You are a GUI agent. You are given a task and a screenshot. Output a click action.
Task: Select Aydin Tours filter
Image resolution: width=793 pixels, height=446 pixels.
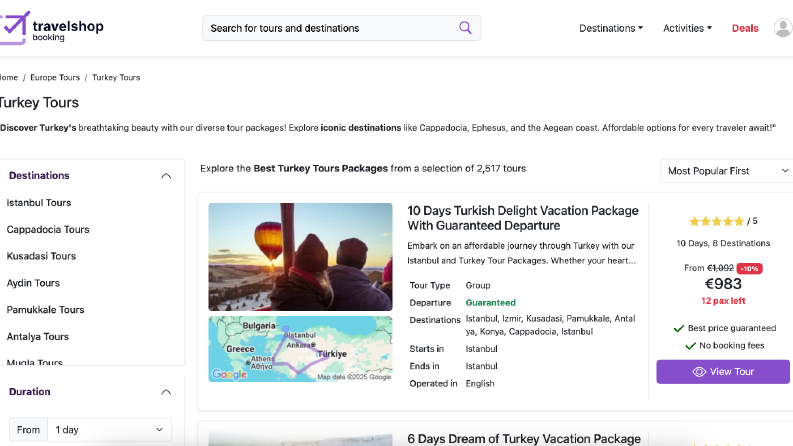click(33, 283)
